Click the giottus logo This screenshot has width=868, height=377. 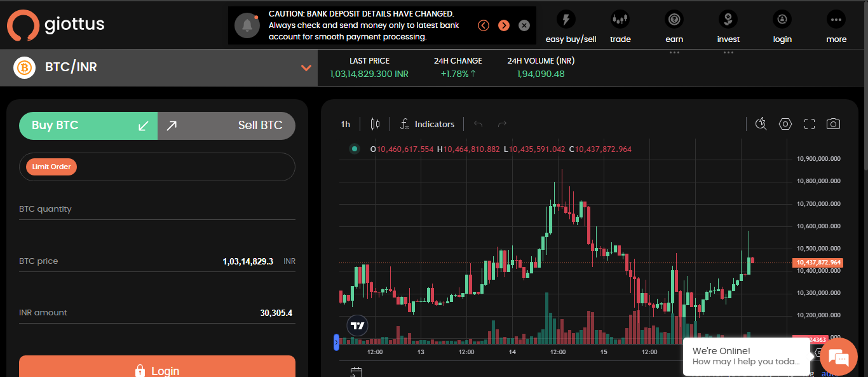[56, 25]
